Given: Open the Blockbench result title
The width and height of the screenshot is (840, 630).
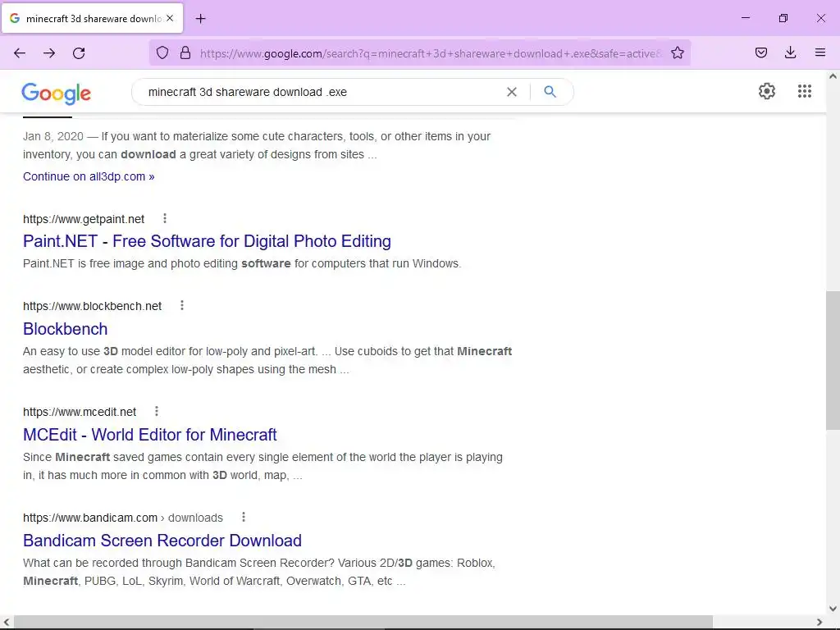Looking at the screenshot, I should coord(66,329).
